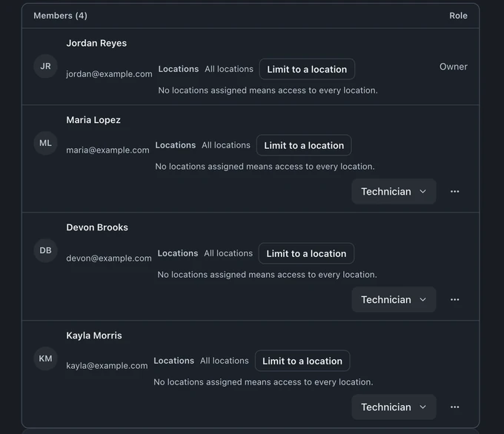504x434 pixels.
Task: Open more options menu for Devon Brooks
Action: click(x=454, y=300)
